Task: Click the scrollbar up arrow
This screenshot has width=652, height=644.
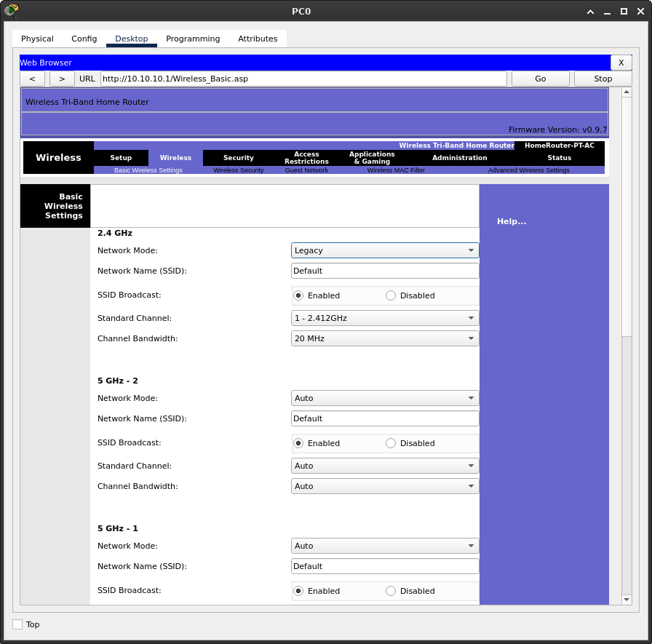Action: (x=627, y=92)
